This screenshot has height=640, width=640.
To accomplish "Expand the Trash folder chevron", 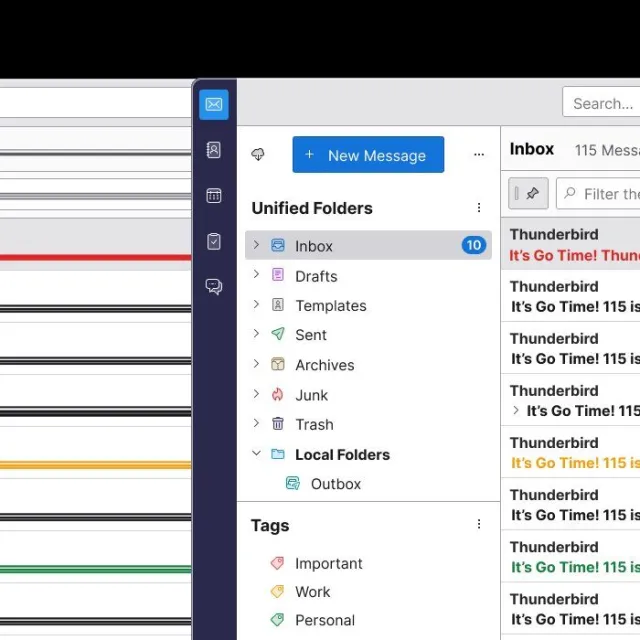I will coord(256,423).
